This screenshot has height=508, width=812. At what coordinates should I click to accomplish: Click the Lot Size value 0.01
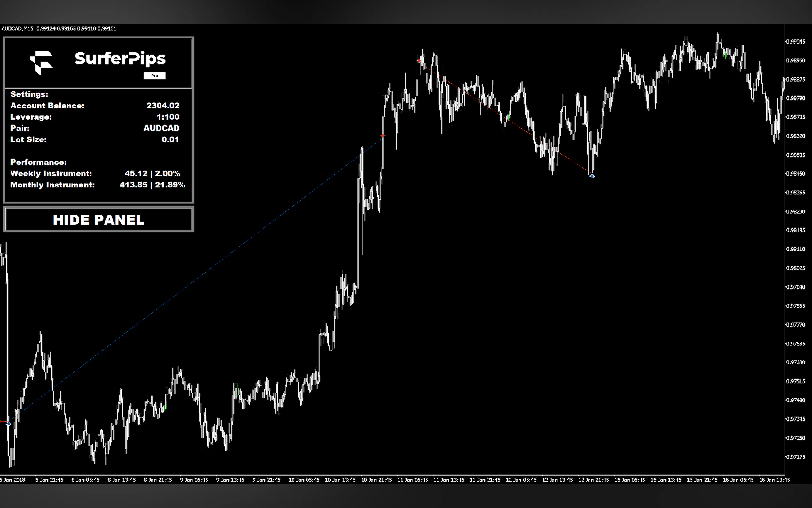(170, 139)
